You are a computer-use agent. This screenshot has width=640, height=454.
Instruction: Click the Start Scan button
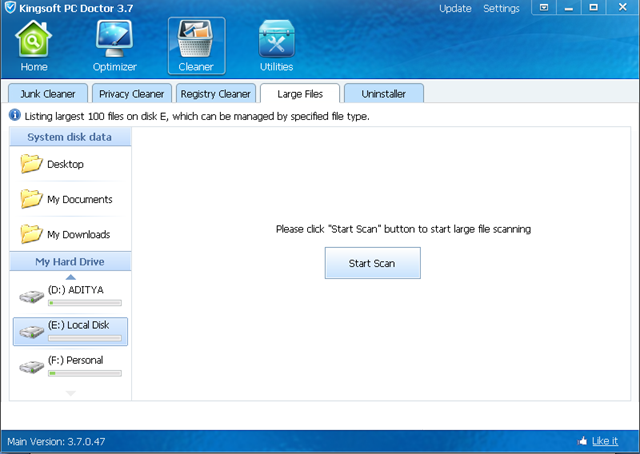[372, 263]
